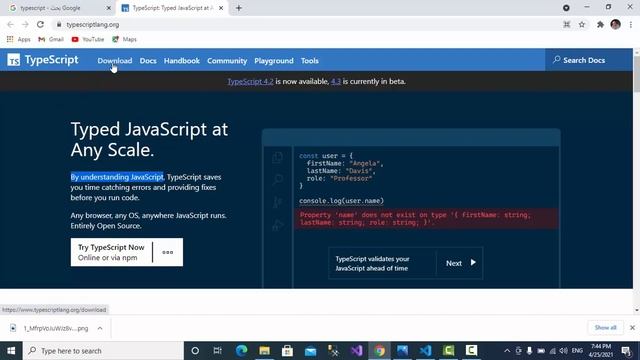Open the clock showing 7:44 PM
640x360 pixels.
point(600,351)
